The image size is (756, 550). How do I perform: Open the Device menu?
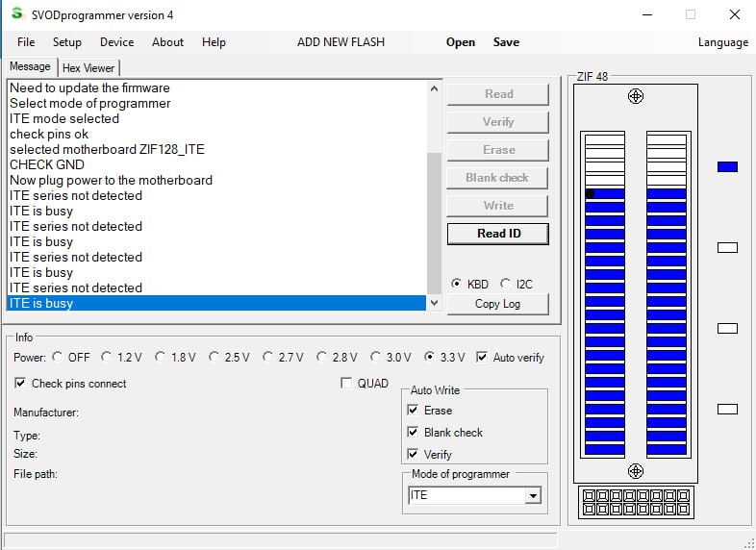pos(116,42)
